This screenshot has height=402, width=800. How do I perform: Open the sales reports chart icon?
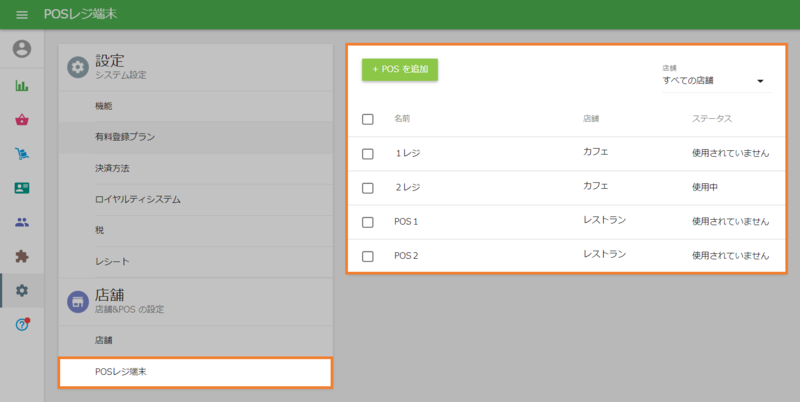pyautogui.click(x=22, y=85)
